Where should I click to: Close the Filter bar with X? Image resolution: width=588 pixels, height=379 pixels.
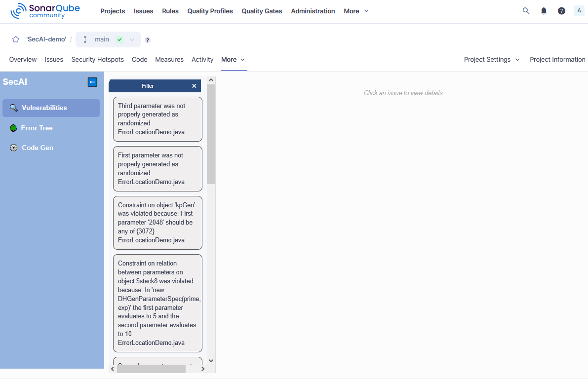click(194, 86)
